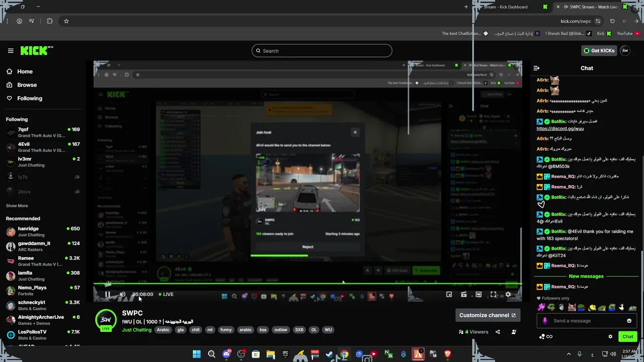
Task: Open 4Evil followed channel
Action: (43, 147)
